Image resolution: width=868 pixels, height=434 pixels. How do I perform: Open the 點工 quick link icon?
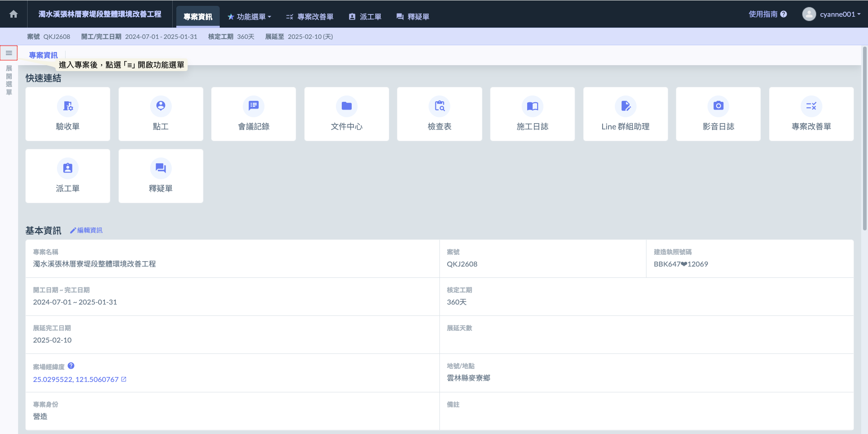160,106
